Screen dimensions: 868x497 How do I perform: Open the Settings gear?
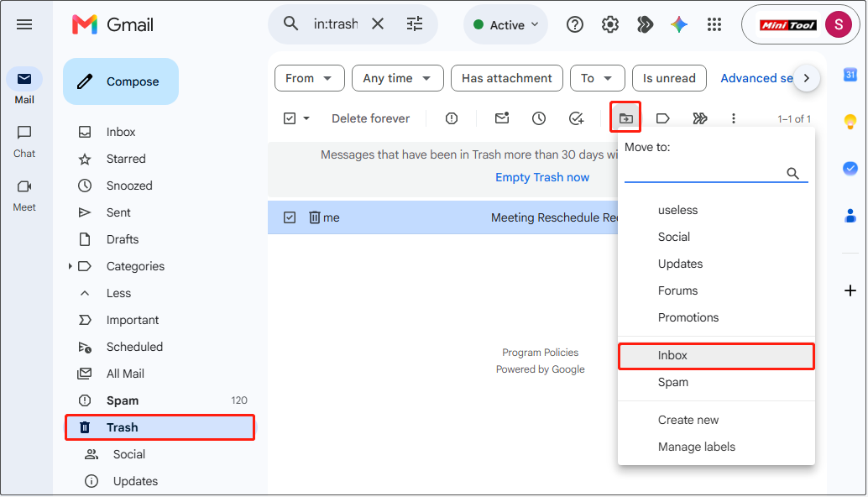(610, 24)
